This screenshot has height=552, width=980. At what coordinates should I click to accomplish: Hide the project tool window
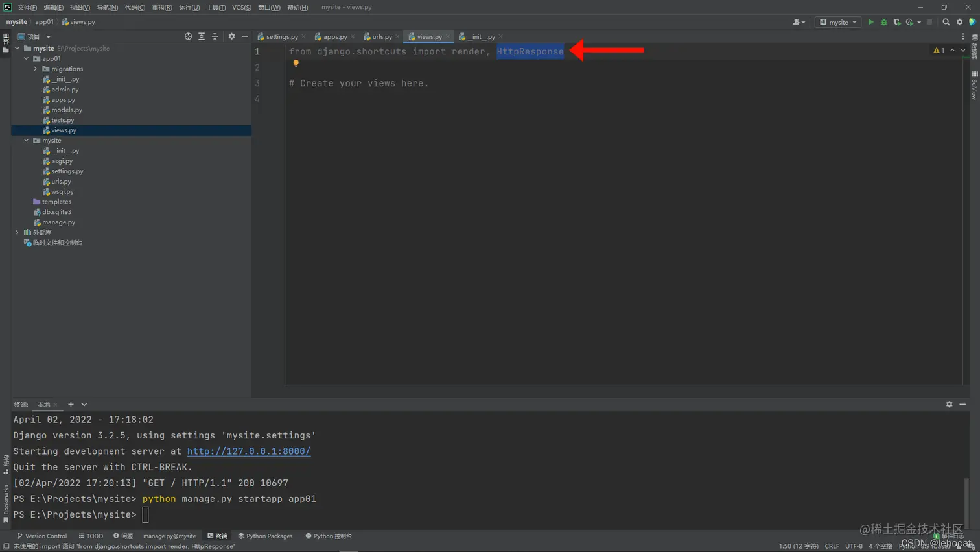tap(245, 36)
